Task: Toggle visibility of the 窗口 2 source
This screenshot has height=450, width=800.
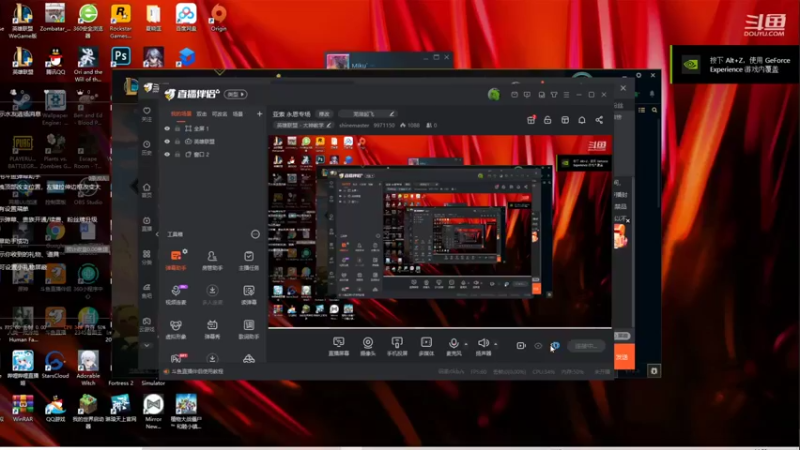Action: click(x=167, y=154)
